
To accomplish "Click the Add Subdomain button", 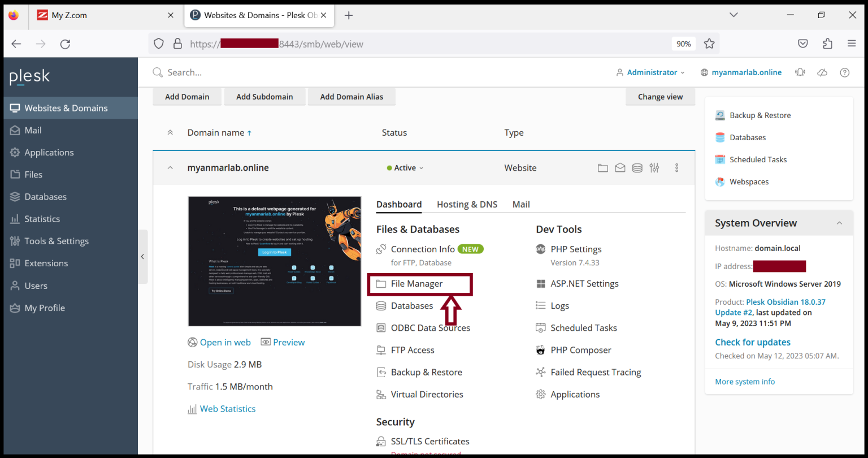I will click(x=264, y=97).
